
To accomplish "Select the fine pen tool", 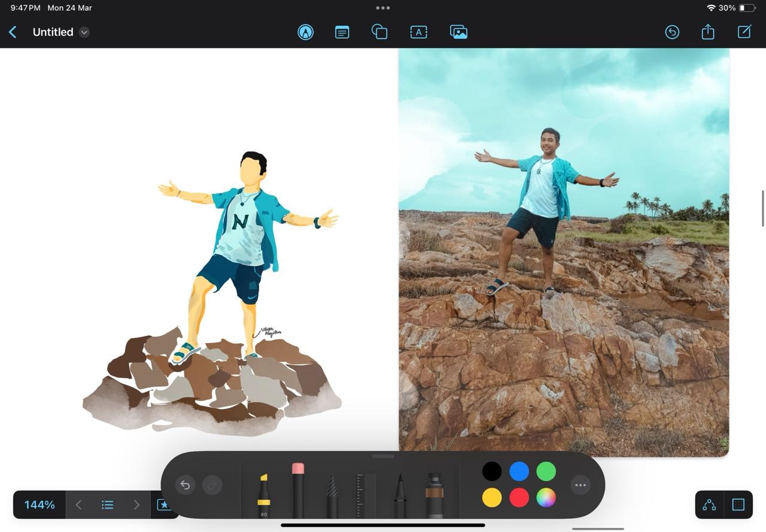I will (400, 496).
